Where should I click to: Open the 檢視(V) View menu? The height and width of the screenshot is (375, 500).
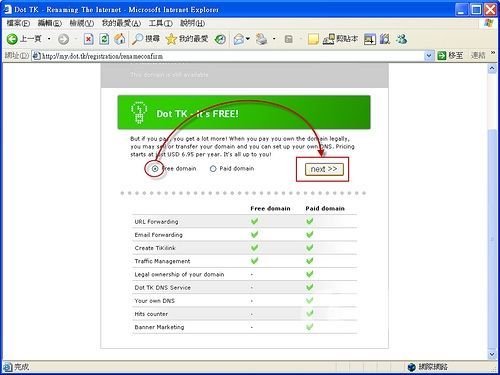(x=81, y=23)
